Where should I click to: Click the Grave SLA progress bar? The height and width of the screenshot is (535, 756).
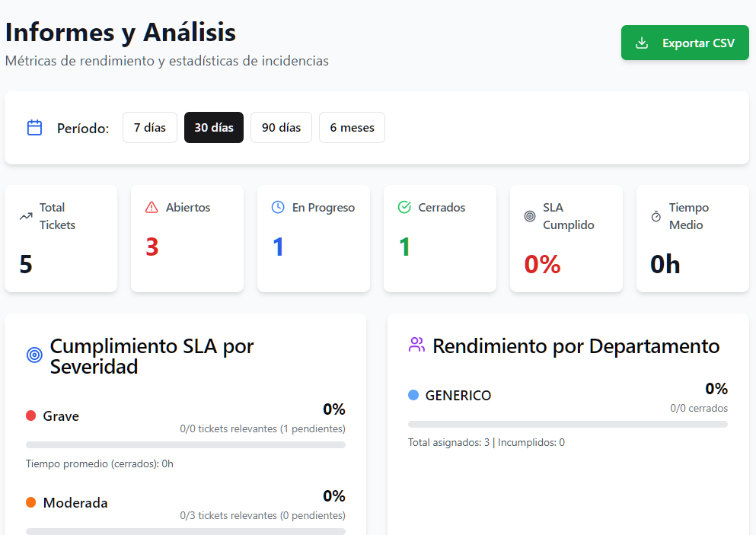click(186, 444)
